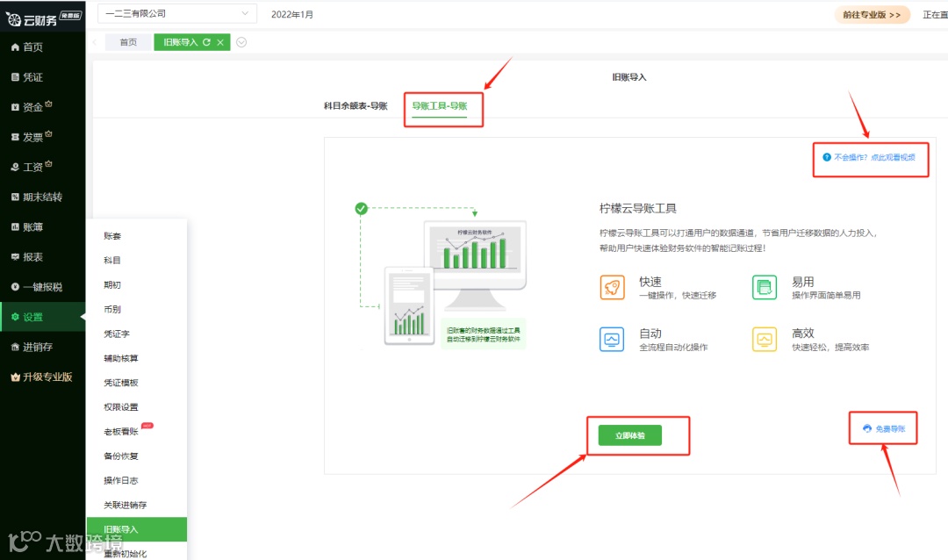Image resolution: width=948 pixels, height=560 pixels.
Task: Select the 导账工具-导账 tab
Action: (440, 106)
